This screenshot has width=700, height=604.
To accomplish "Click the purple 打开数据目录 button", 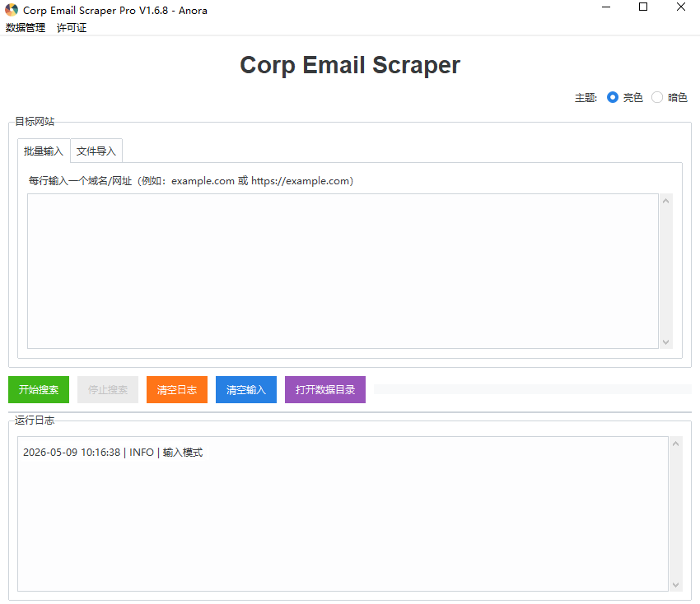I will (325, 389).
